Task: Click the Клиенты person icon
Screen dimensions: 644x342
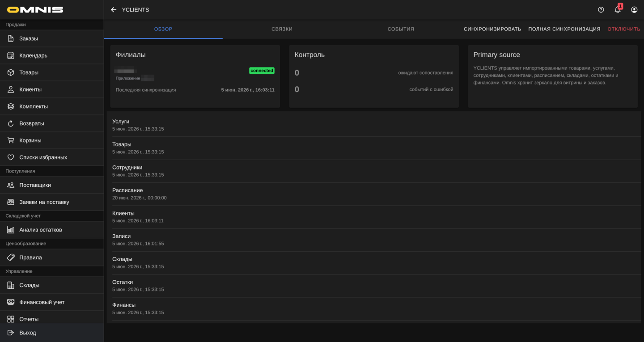Action: click(11, 89)
